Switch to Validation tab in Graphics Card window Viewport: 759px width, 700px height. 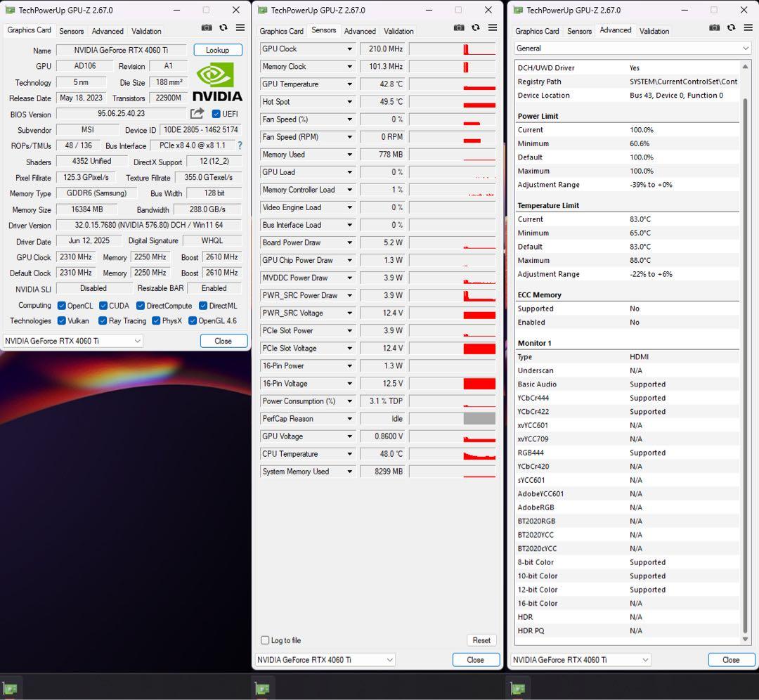(x=146, y=31)
